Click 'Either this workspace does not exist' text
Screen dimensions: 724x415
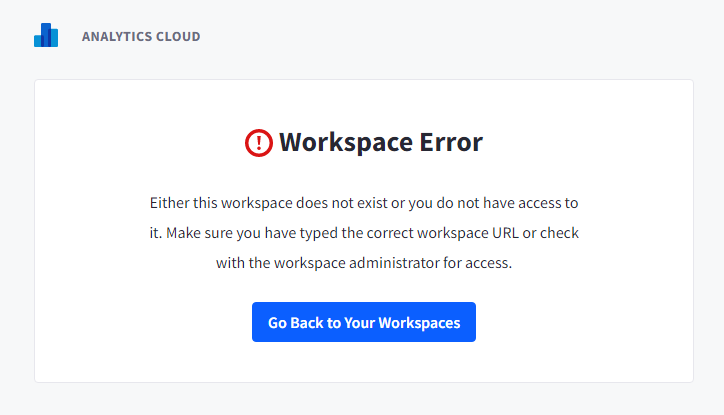[269, 203]
